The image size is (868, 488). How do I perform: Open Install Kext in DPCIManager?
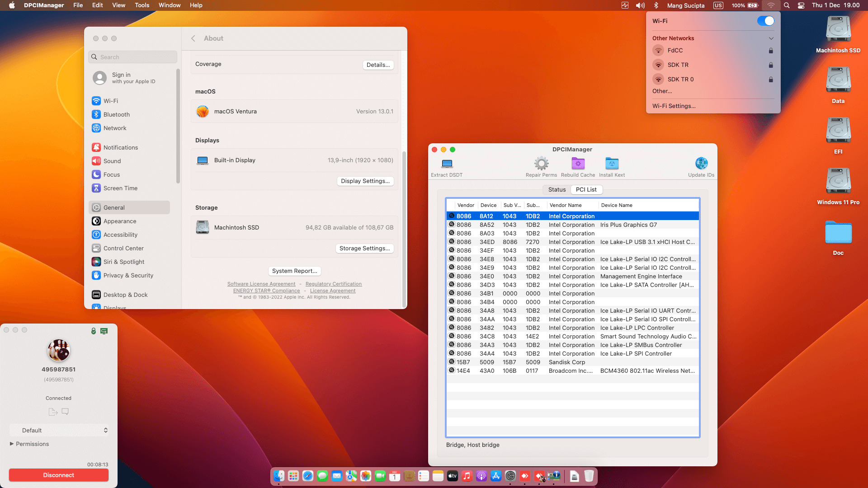click(x=612, y=167)
